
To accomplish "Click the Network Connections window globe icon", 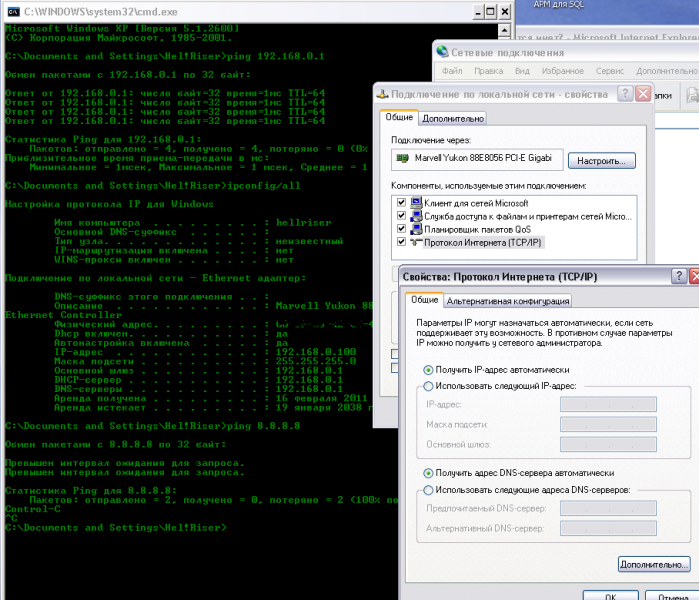I will click(x=442, y=52).
